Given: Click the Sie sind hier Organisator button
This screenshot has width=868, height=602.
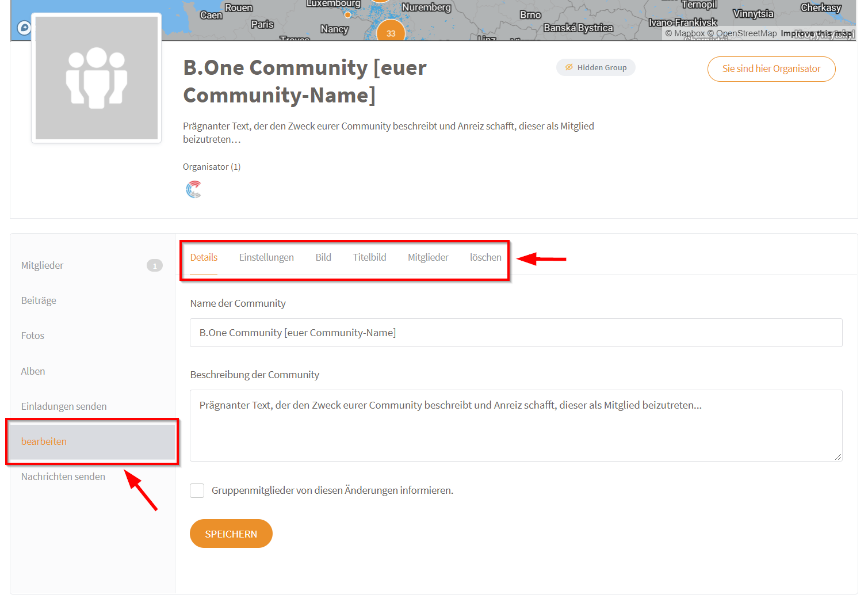Looking at the screenshot, I should pyautogui.click(x=771, y=69).
